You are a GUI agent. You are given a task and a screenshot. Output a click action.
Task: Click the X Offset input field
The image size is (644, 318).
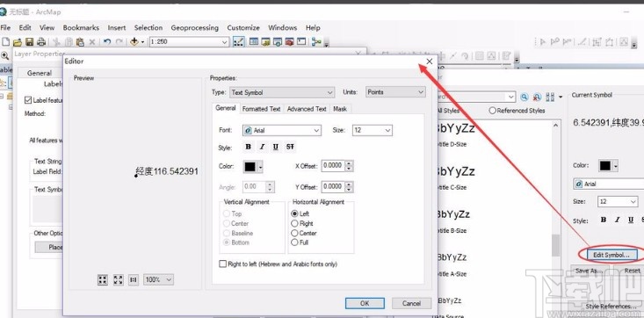pyautogui.click(x=334, y=165)
